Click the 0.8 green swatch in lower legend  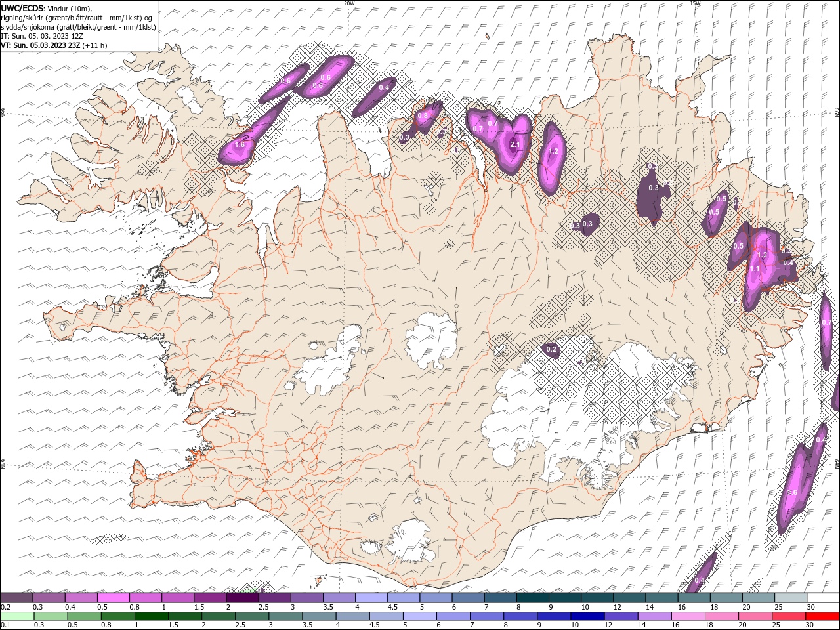[117, 616]
